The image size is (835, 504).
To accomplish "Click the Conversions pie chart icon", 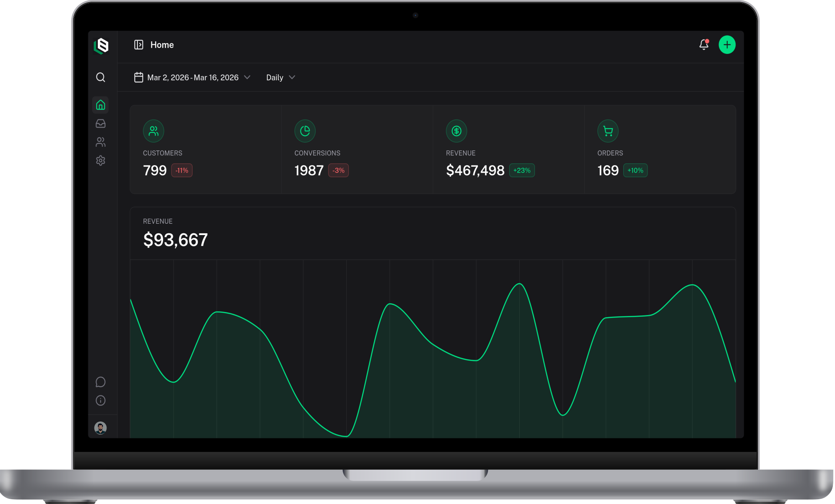I will tap(305, 131).
